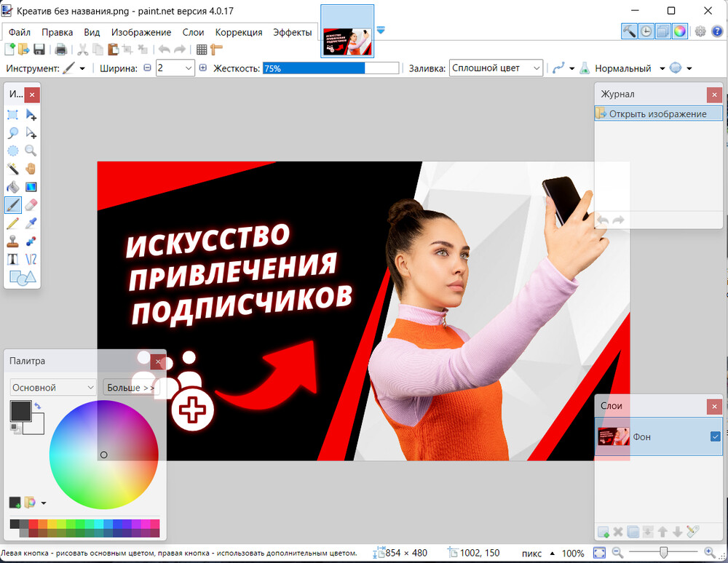Open the Shapes tool
The height and width of the screenshot is (563, 728).
pos(20,277)
